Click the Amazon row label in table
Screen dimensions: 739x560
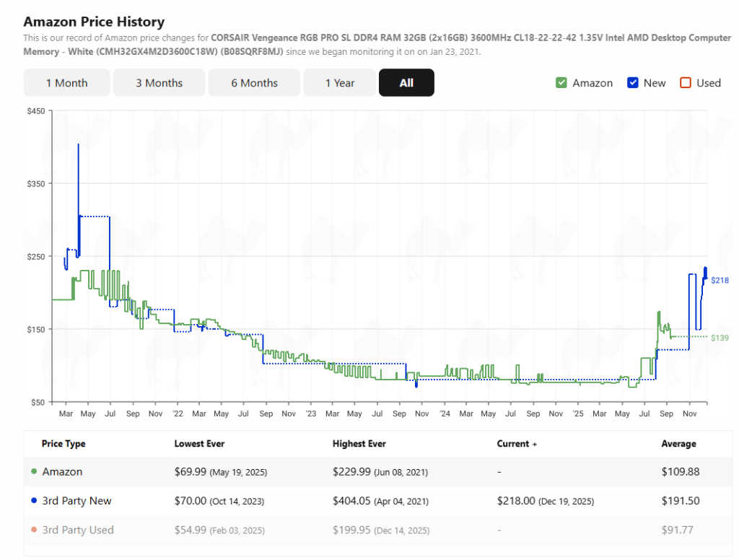[62, 472]
